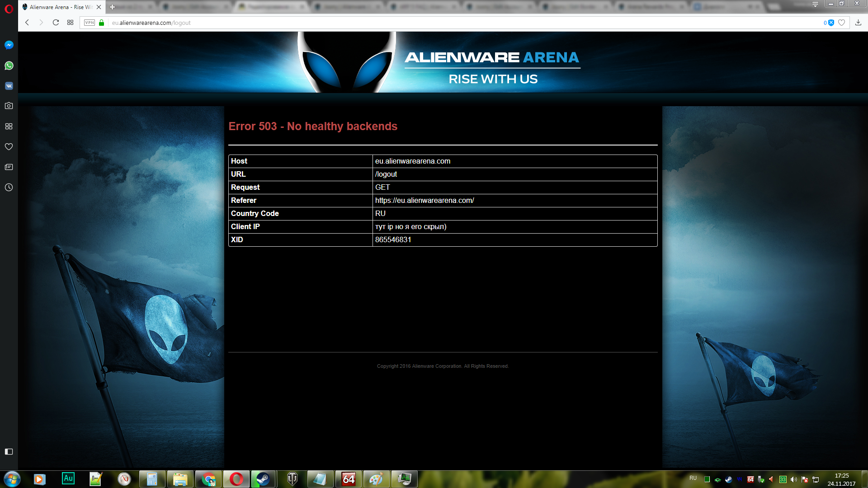Screen dimensions: 868x488
Task: Click the safely remove hardware tray icon
Action: click(x=761, y=479)
